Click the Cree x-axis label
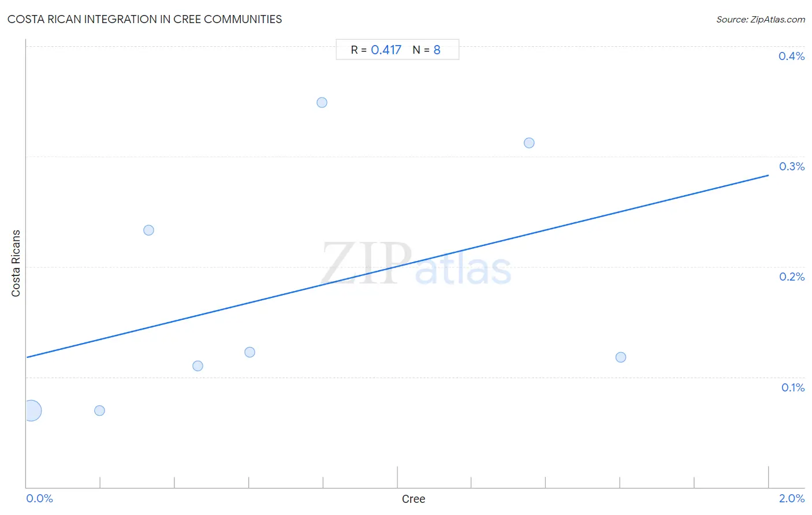This screenshot has height=515, width=812. [414, 499]
